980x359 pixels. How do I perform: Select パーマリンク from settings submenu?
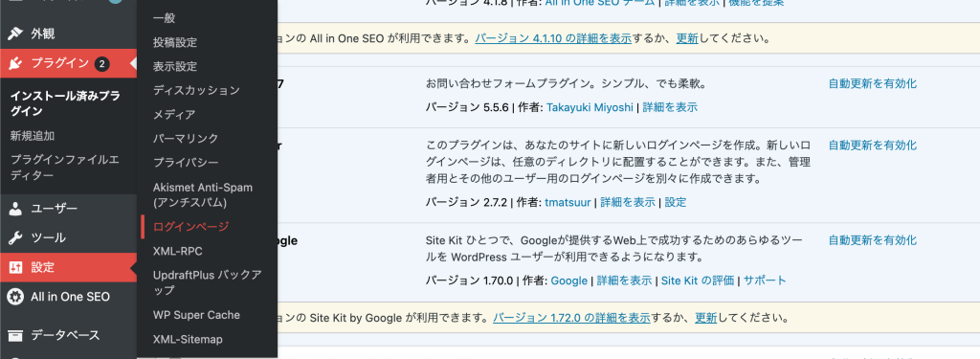click(186, 138)
